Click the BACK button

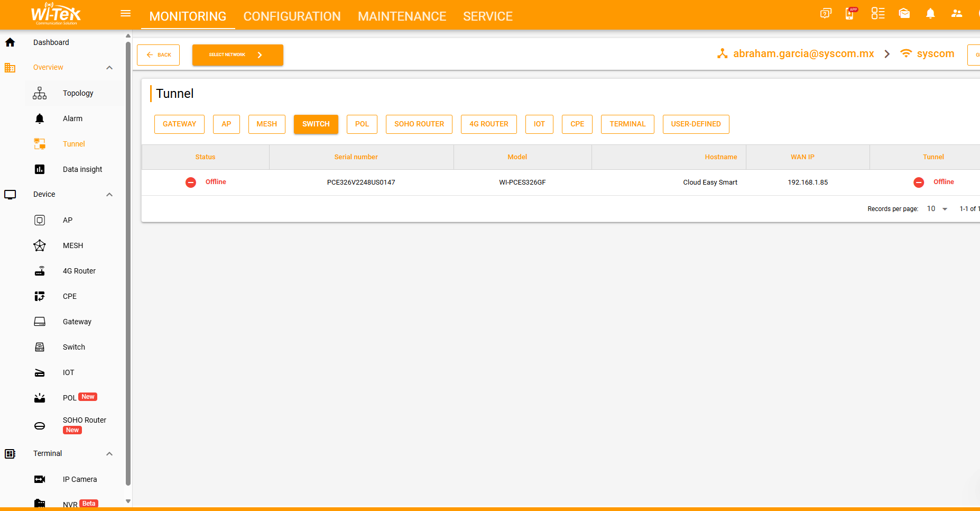pos(158,55)
